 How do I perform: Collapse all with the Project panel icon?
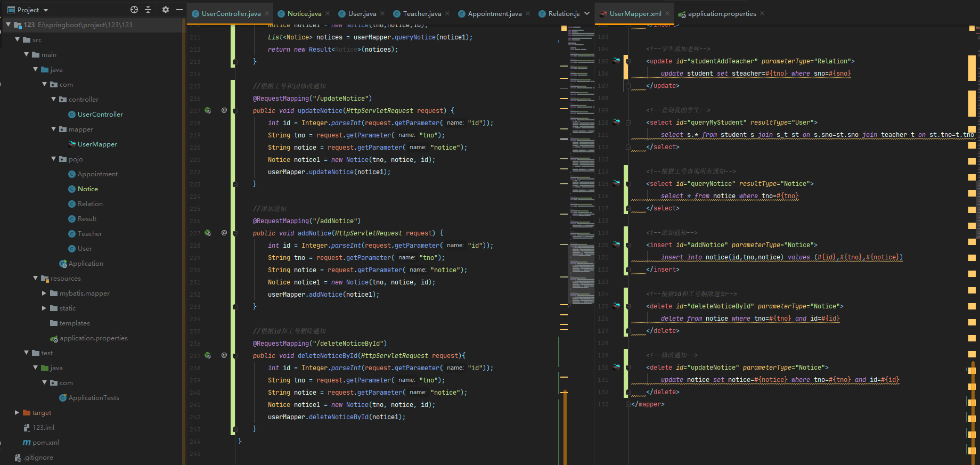tap(149, 10)
